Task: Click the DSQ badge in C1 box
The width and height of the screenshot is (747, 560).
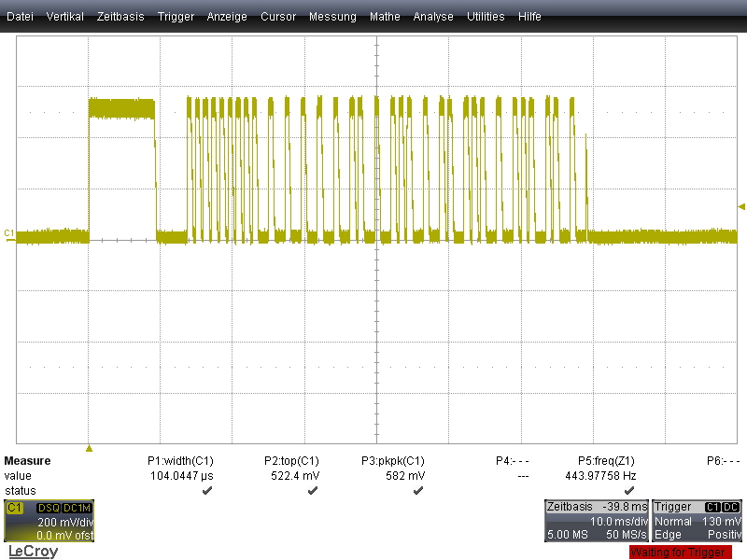Action: 49,508
